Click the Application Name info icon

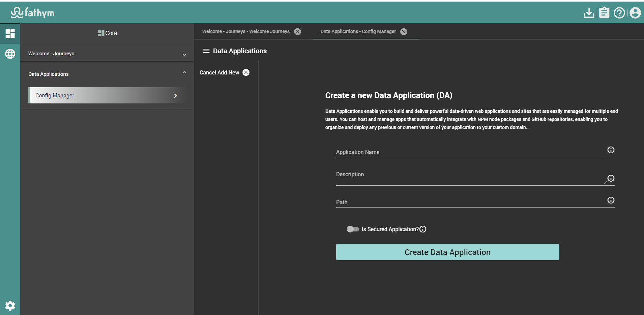pos(611,150)
